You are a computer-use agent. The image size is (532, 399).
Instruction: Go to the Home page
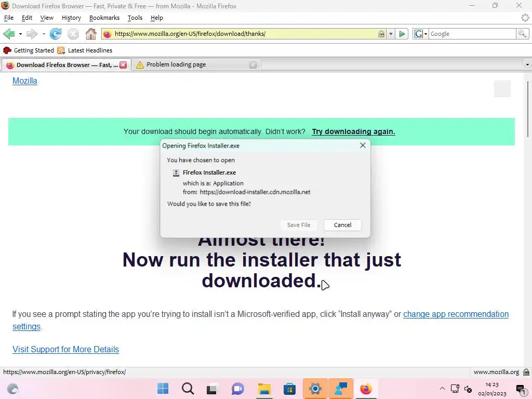pos(91,34)
